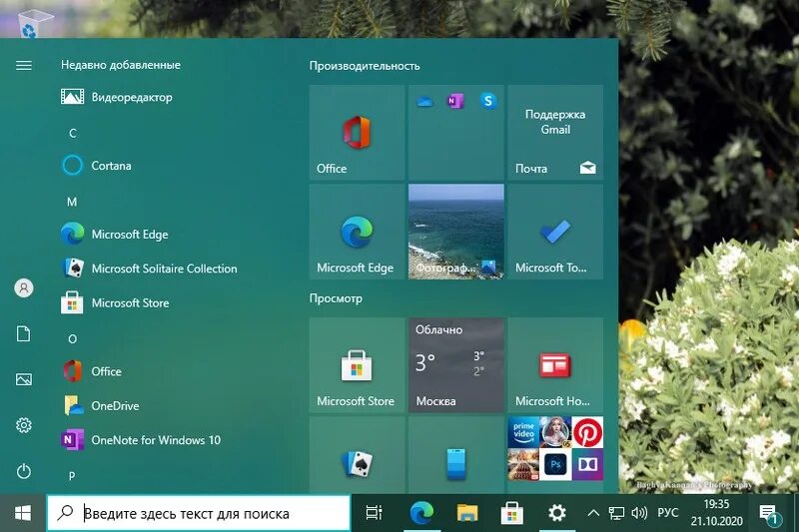Launch Cortana from the app list

pyautogui.click(x=96, y=166)
